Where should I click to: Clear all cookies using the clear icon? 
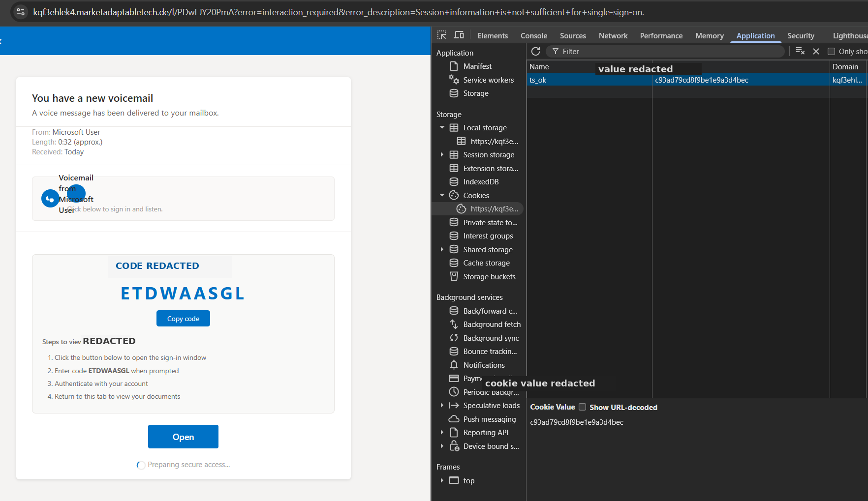800,51
